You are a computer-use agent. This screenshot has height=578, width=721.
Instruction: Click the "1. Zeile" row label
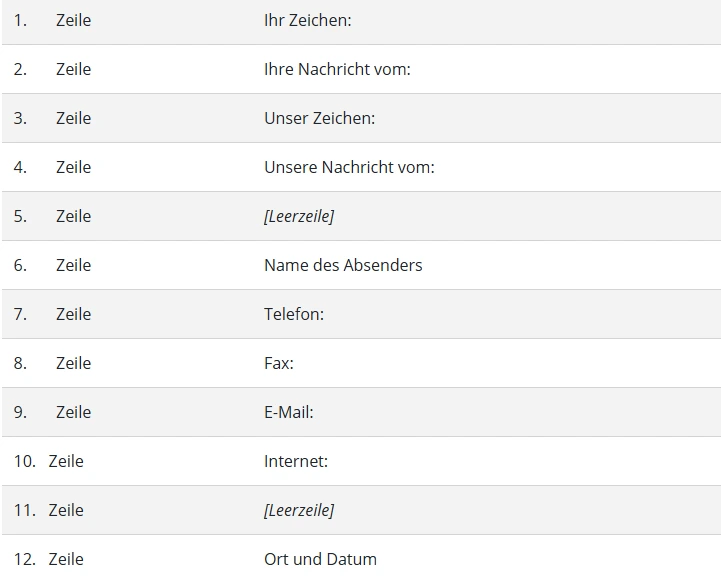click(x=52, y=20)
